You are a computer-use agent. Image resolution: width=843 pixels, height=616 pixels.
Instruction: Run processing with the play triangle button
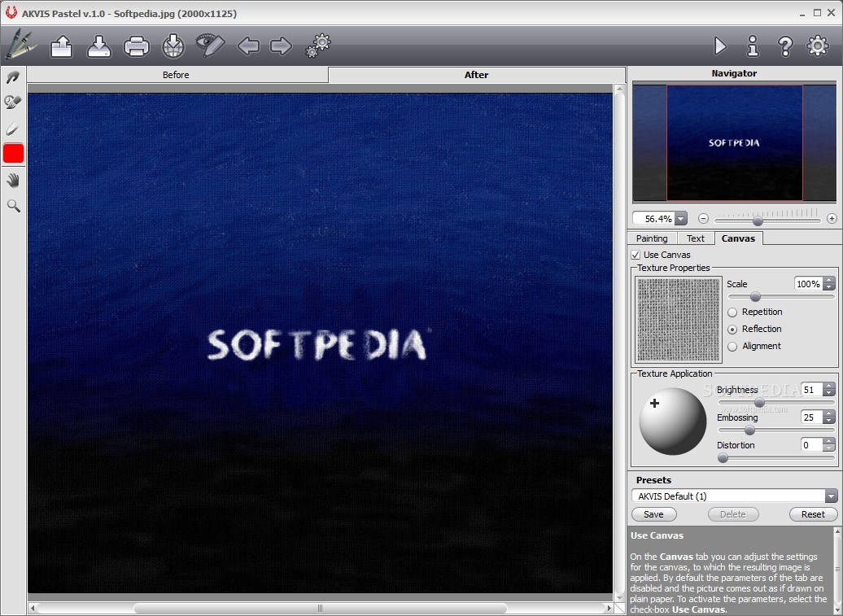pyautogui.click(x=720, y=46)
